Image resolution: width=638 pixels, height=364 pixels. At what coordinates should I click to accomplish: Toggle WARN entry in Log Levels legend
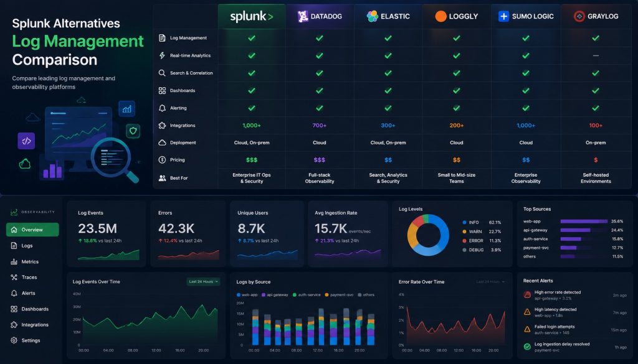(482, 231)
